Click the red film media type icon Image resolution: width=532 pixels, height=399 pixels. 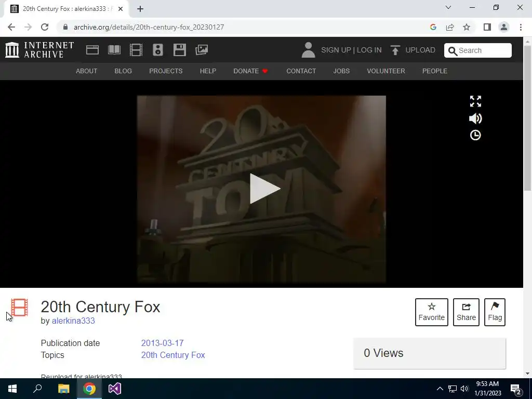coord(19,308)
